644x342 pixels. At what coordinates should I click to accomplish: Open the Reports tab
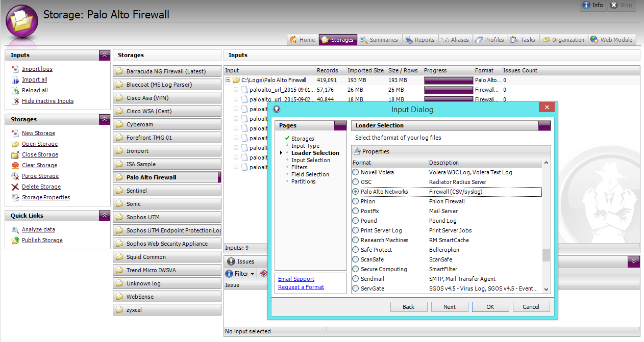click(420, 40)
